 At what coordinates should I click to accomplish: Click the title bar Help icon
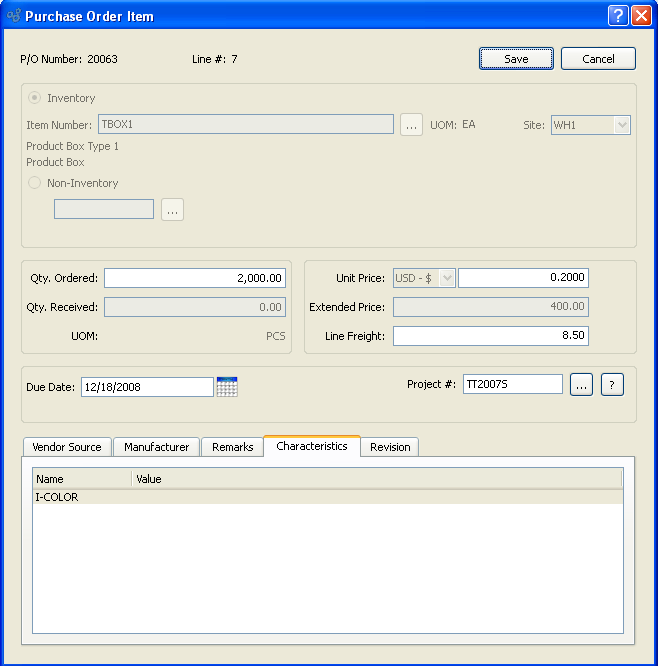pyautogui.click(x=618, y=16)
